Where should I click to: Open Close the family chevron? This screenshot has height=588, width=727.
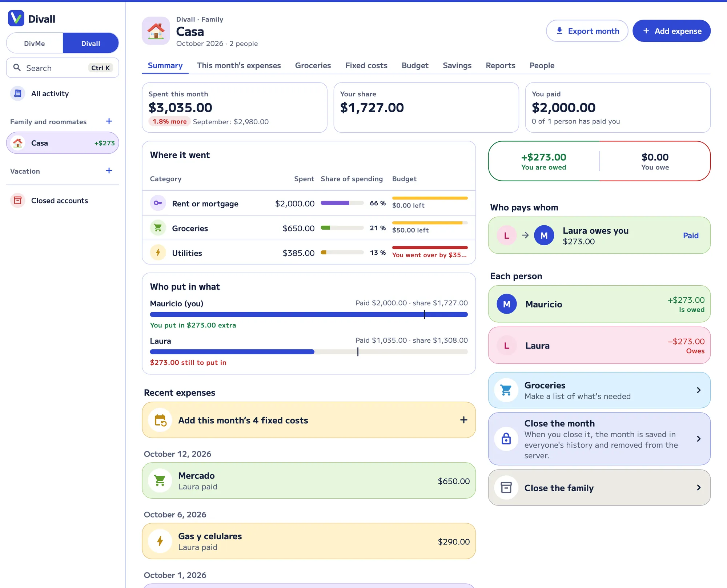click(x=698, y=488)
